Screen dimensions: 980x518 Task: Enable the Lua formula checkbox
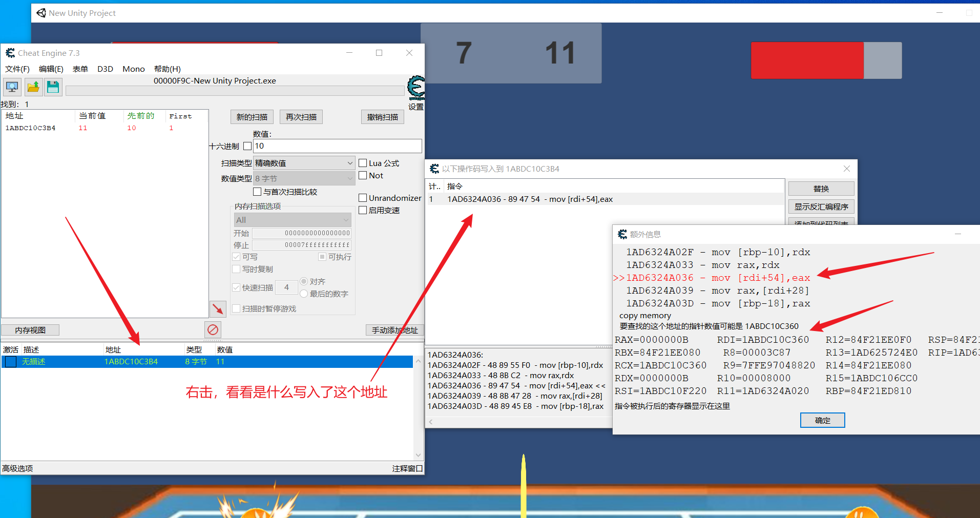point(363,163)
